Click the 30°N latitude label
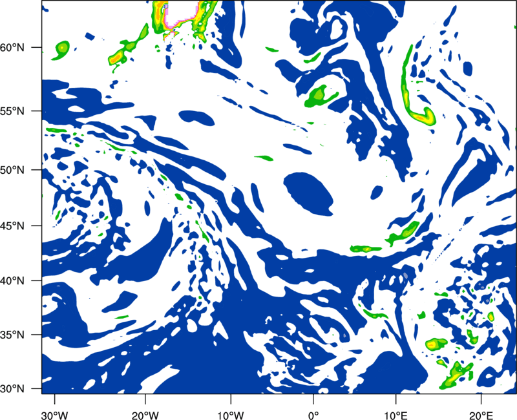Viewport: 517px width, 420px height. pos(12,389)
